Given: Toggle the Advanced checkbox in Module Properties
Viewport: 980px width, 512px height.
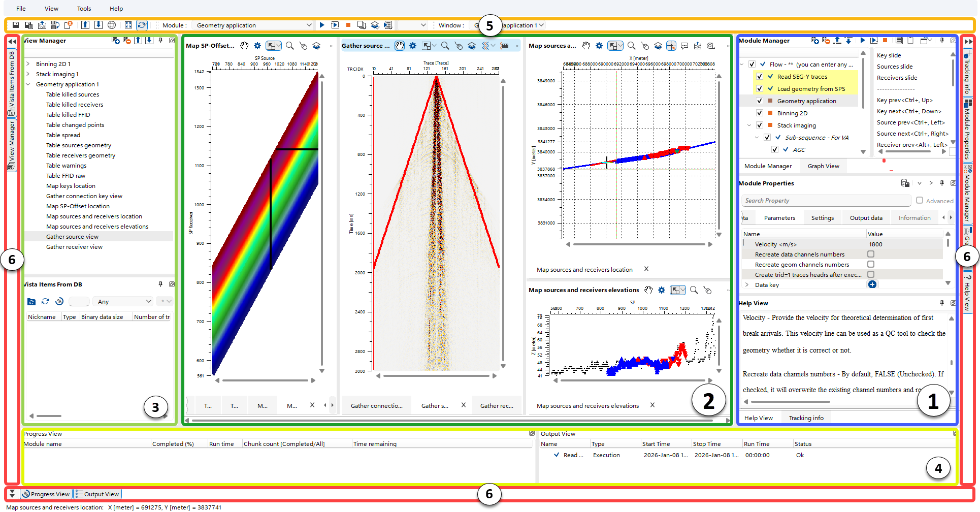Looking at the screenshot, I should point(920,201).
